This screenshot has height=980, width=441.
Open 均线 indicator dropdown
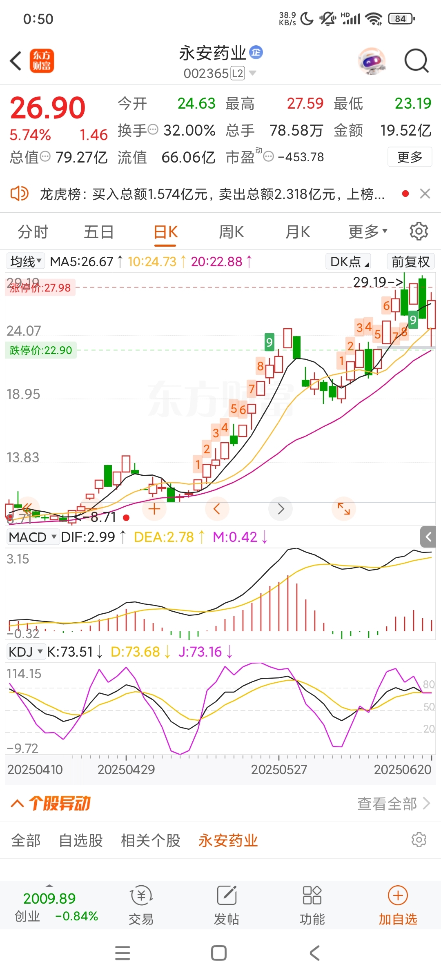[26, 261]
